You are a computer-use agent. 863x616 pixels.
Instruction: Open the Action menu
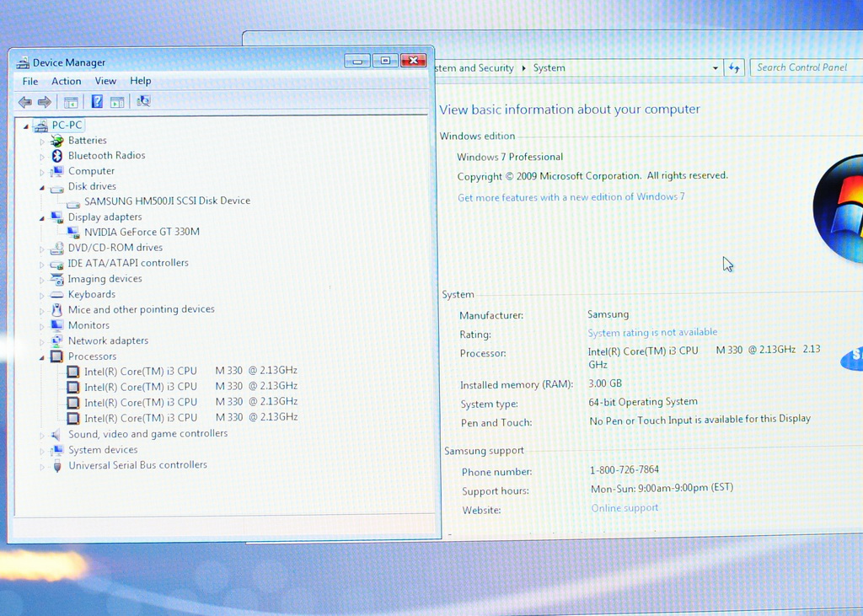[66, 81]
